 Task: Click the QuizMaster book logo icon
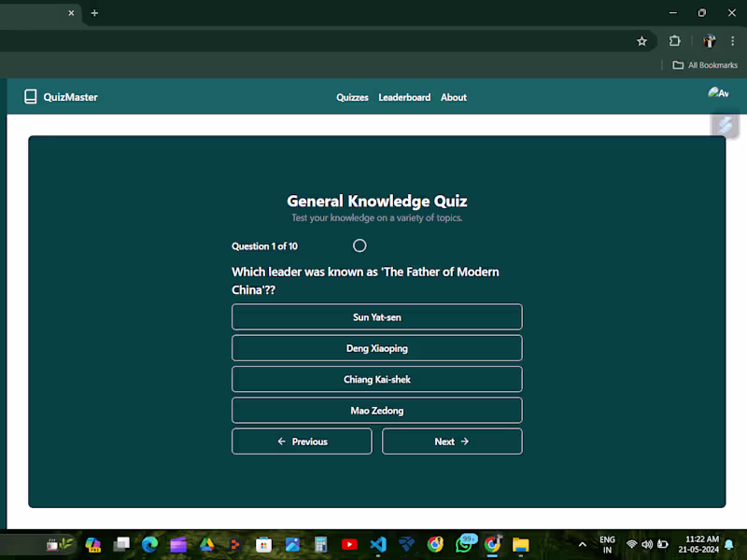31,97
